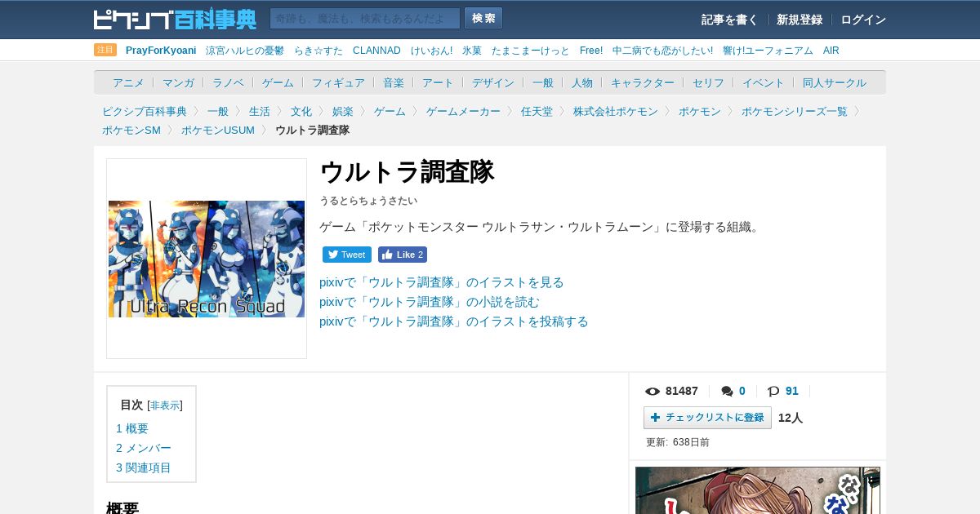Click the Free! tag
The height and width of the screenshot is (514, 980).
tap(591, 51)
